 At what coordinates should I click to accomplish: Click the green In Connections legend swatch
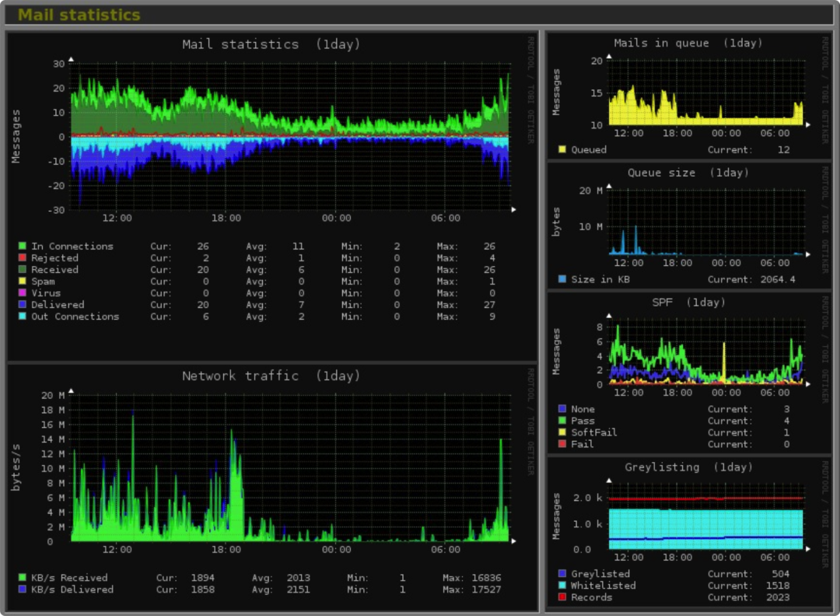pyautogui.click(x=23, y=247)
